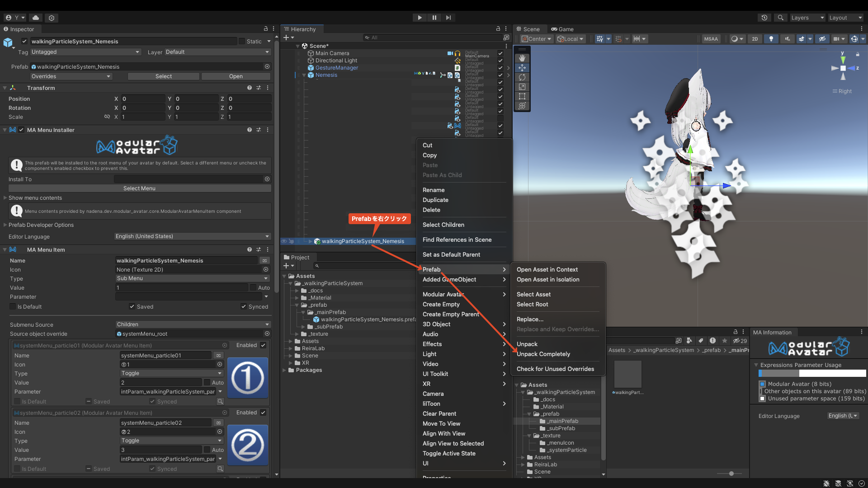Choose Unpack Completely from submenu
This screenshot has height=488, width=868.
point(543,354)
